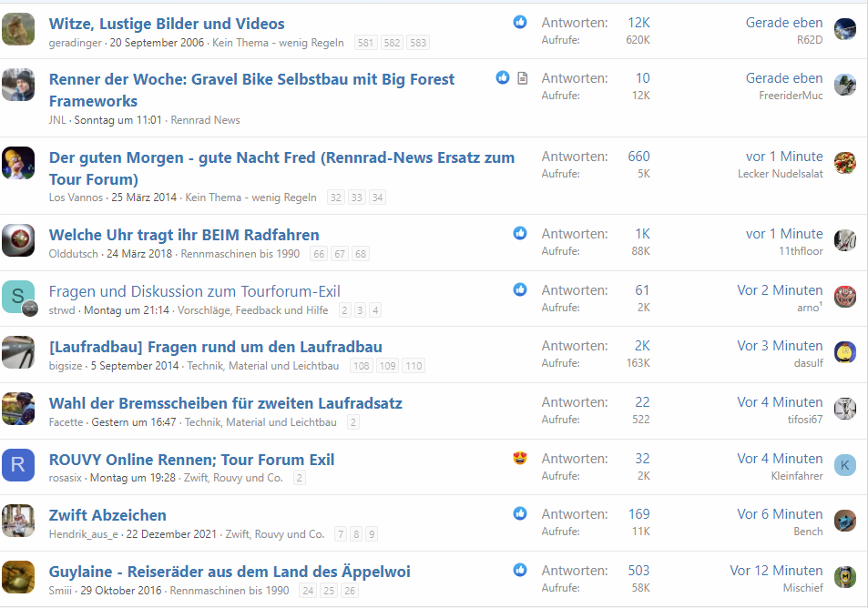Jump to page 110 of Laufradbau thread
868x608 pixels.
click(414, 366)
